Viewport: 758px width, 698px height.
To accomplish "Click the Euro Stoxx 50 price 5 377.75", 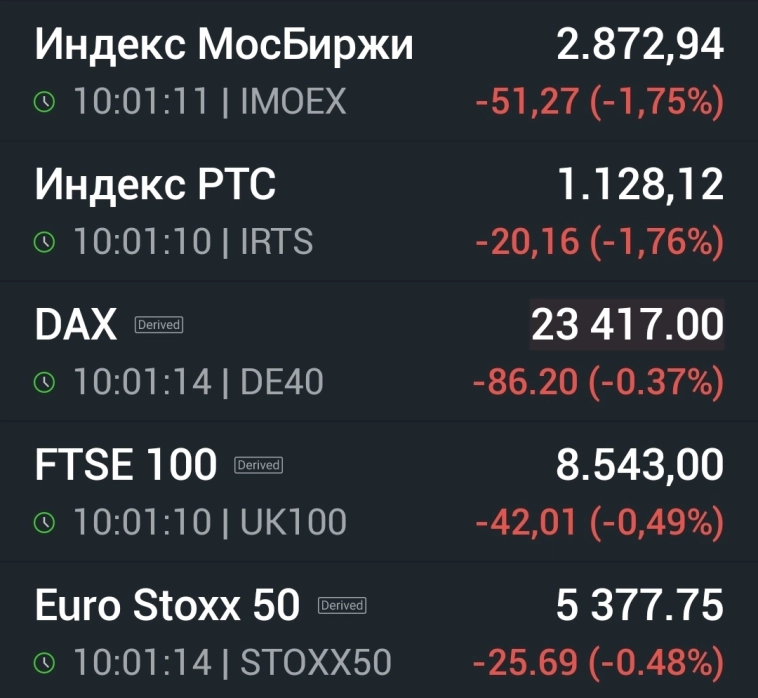I will [x=640, y=606].
